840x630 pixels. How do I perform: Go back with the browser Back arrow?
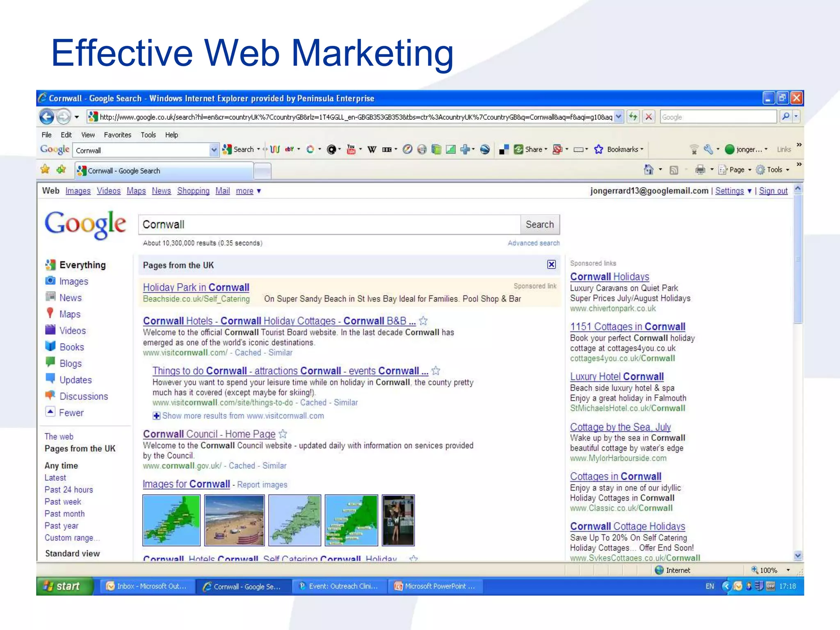pos(47,117)
